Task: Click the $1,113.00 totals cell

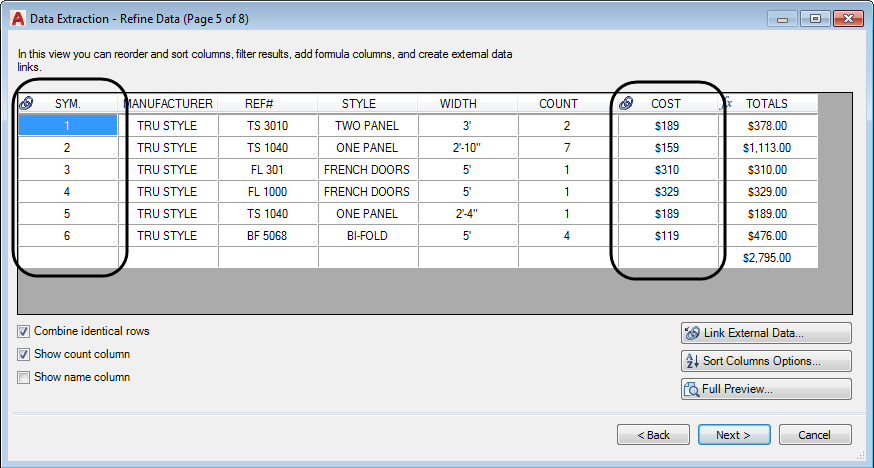Action: (x=768, y=148)
